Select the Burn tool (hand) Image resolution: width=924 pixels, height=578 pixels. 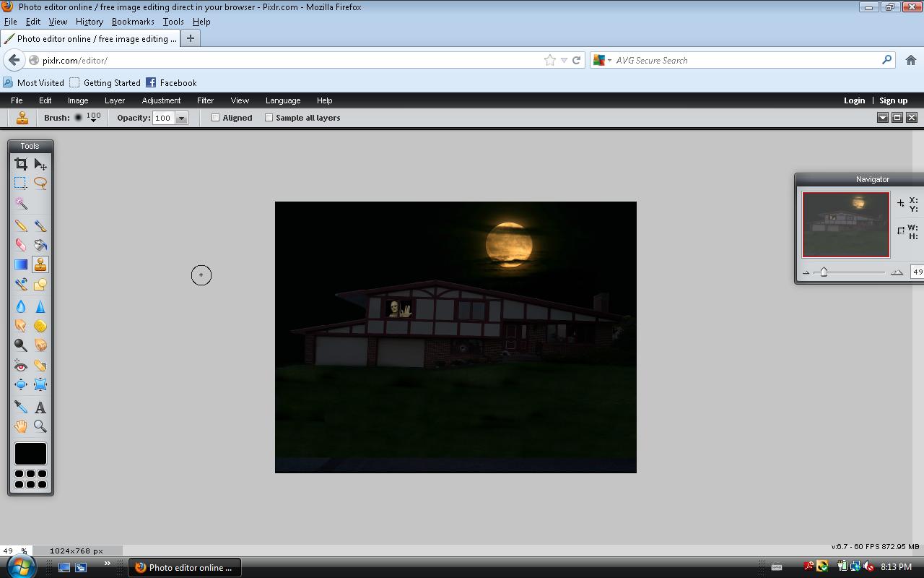pyautogui.click(x=40, y=346)
